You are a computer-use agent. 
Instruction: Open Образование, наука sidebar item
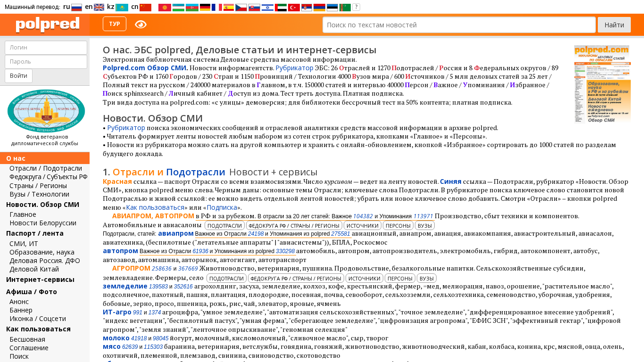pos(42,252)
